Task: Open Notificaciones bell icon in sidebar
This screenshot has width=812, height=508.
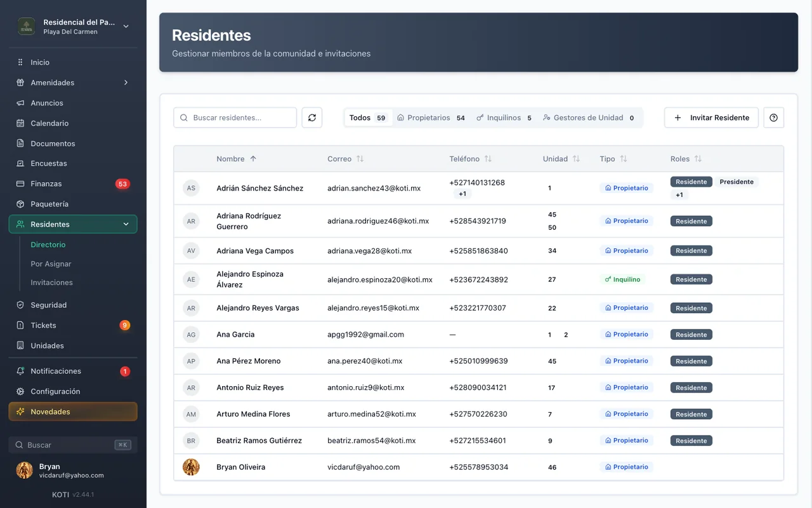Action: tap(20, 371)
